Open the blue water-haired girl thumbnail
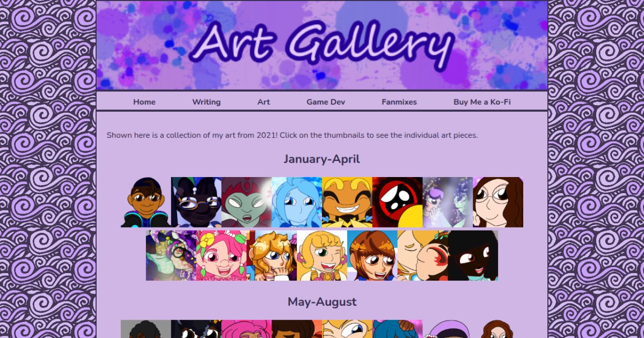The image size is (644, 338). pyautogui.click(x=297, y=202)
